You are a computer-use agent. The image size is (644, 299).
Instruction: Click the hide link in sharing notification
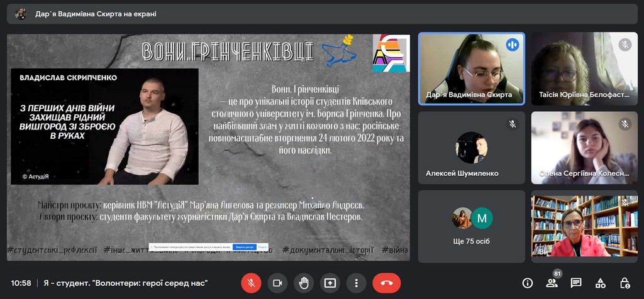point(262,247)
